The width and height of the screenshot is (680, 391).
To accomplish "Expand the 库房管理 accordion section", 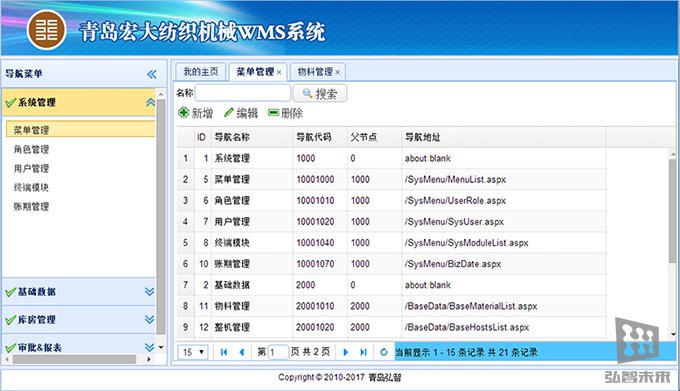I will coord(150,319).
